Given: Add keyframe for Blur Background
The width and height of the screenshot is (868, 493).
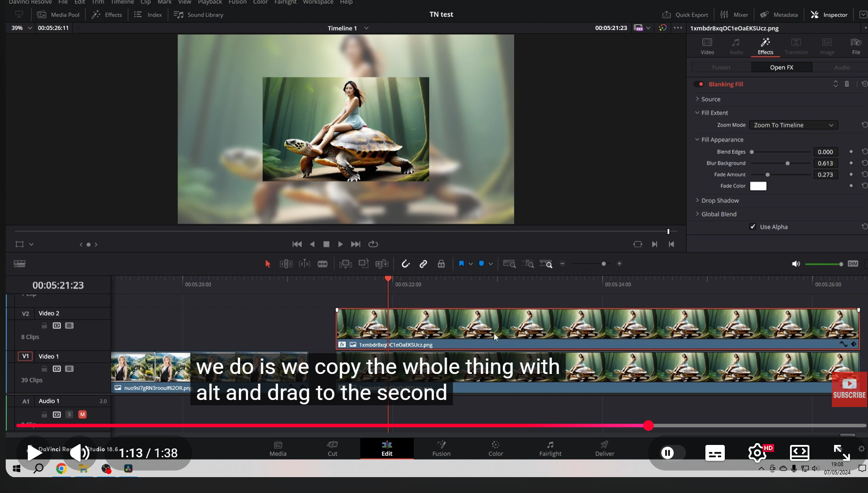Looking at the screenshot, I should click(x=851, y=163).
